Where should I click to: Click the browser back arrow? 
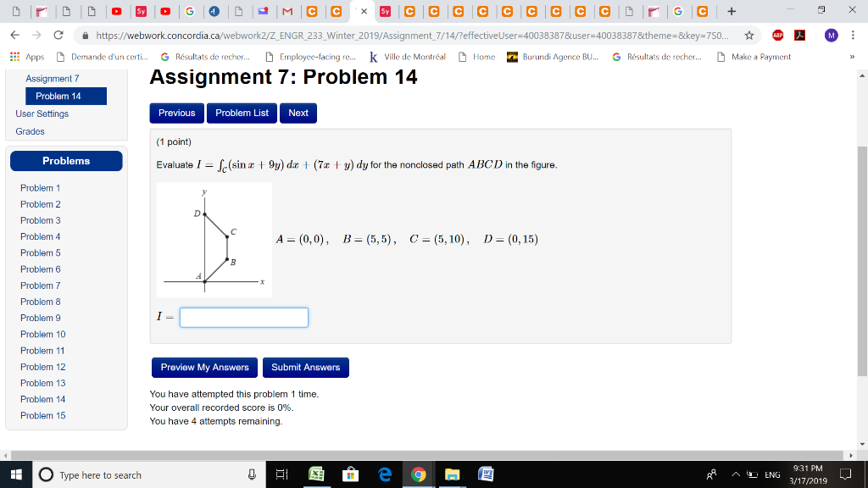pyautogui.click(x=13, y=37)
